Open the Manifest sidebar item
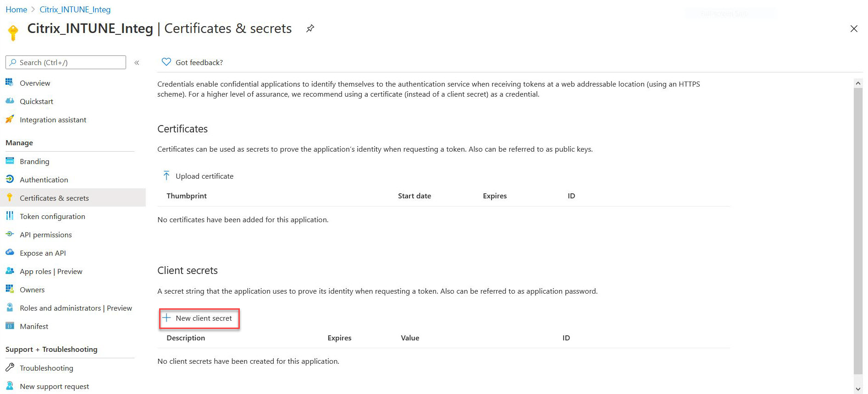This screenshot has width=868, height=394. (34, 326)
